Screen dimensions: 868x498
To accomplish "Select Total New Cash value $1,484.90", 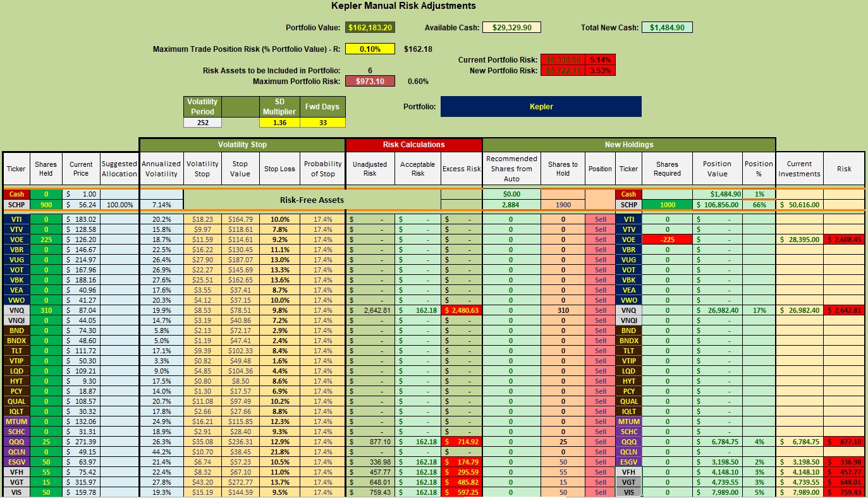I will pos(667,27).
